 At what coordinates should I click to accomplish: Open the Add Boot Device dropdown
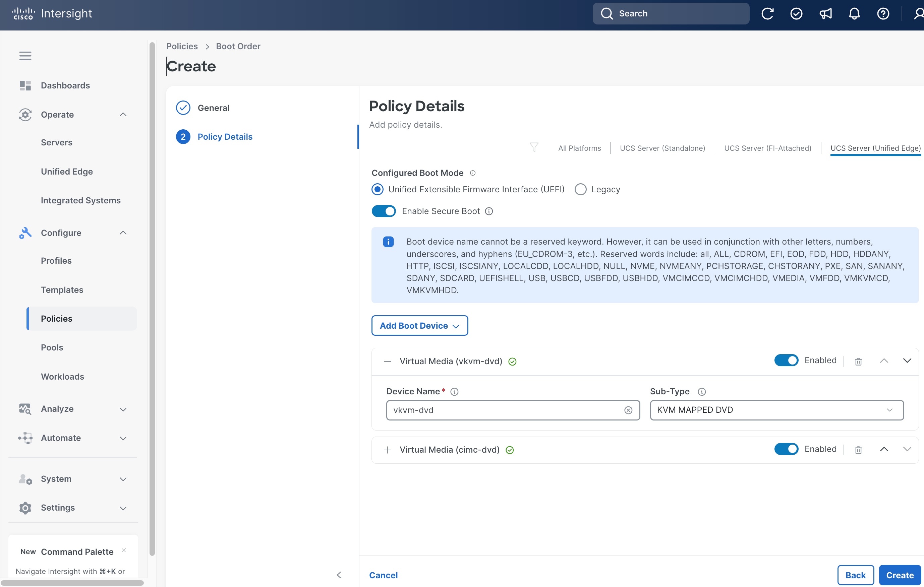point(419,326)
